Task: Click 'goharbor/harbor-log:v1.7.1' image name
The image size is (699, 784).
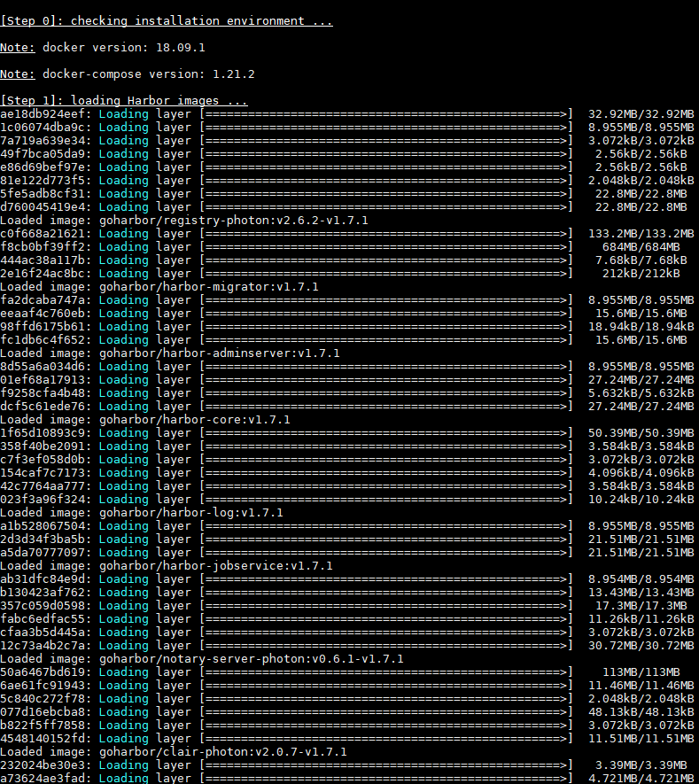Action: [191, 513]
